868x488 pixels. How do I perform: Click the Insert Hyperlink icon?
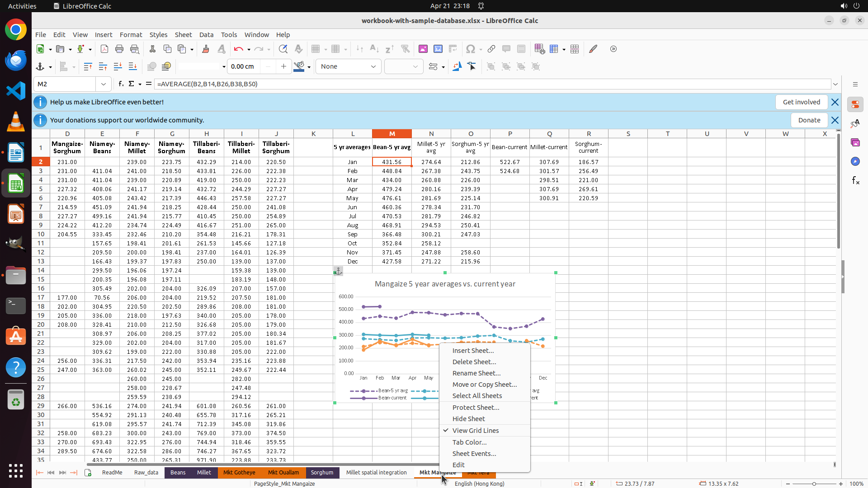tap(491, 49)
